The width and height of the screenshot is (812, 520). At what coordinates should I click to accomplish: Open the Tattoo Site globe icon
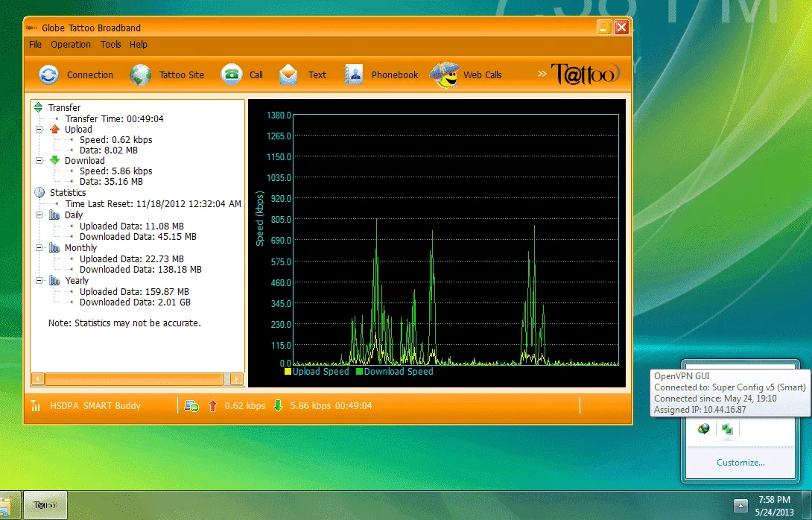(x=140, y=74)
